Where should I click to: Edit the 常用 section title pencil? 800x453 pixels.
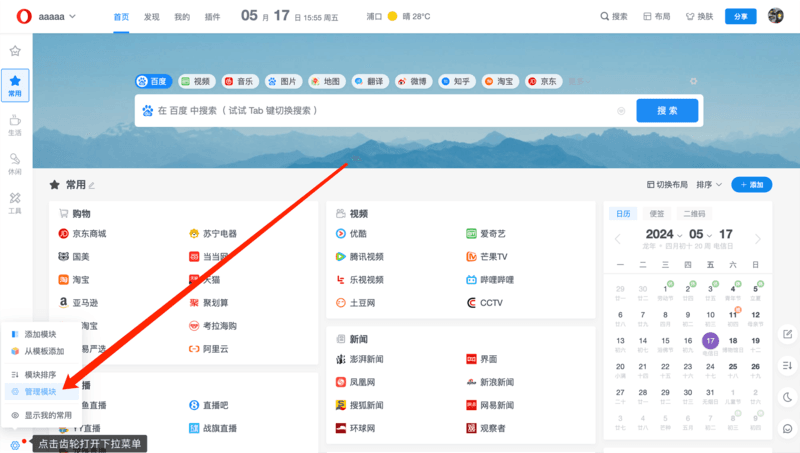(x=92, y=185)
